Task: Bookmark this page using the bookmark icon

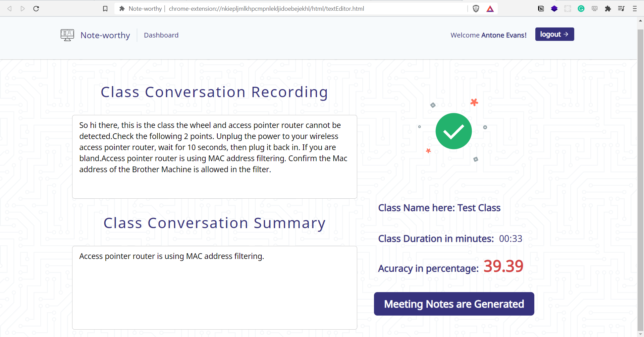Action: (105, 9)
